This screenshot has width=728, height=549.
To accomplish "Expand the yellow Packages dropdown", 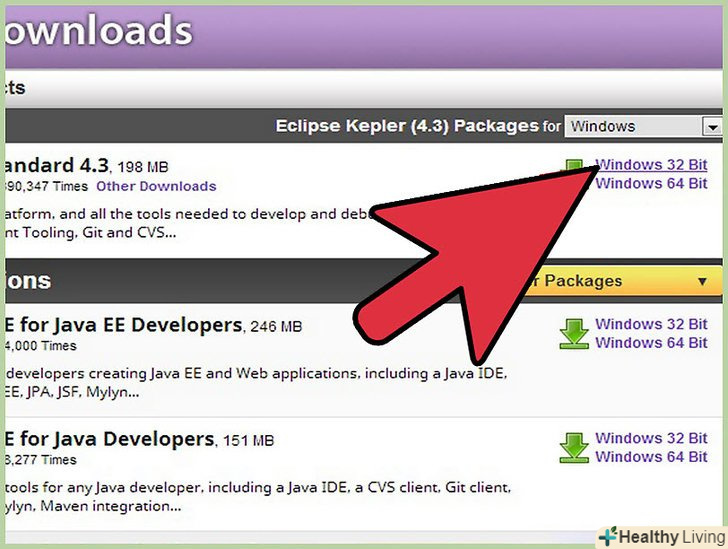I will click(x=622, y=281).
